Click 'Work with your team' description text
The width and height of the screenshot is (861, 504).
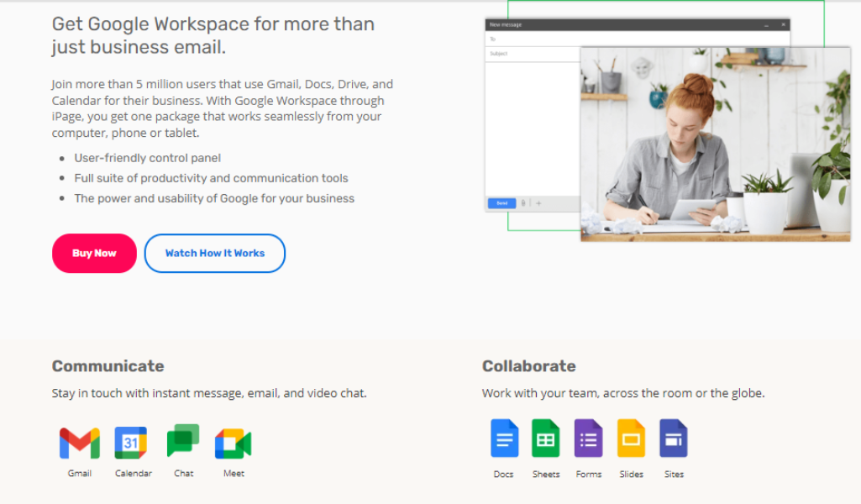(x=623, y=393)
